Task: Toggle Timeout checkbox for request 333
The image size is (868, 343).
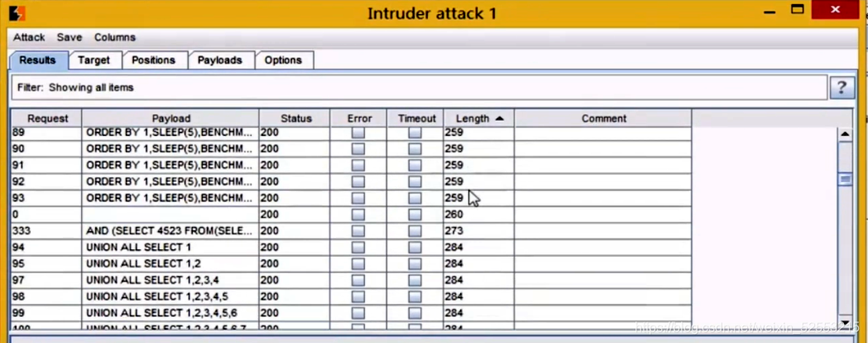Action: 415,230
